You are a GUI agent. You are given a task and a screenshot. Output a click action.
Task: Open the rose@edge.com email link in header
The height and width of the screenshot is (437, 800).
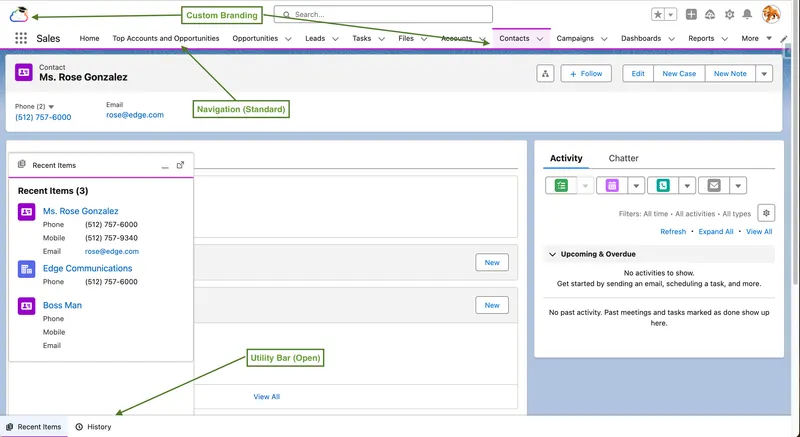(135, 115)
